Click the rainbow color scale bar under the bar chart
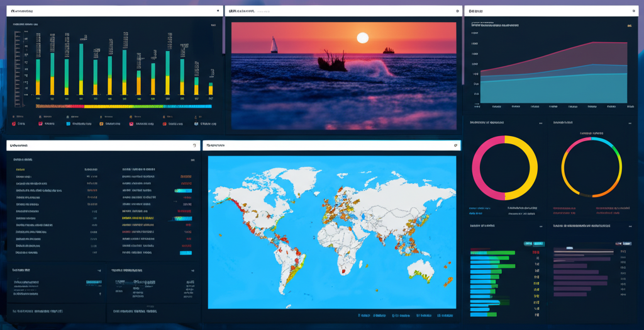The image size is (644, 330). pyautogui.click(x=123, y=106)
